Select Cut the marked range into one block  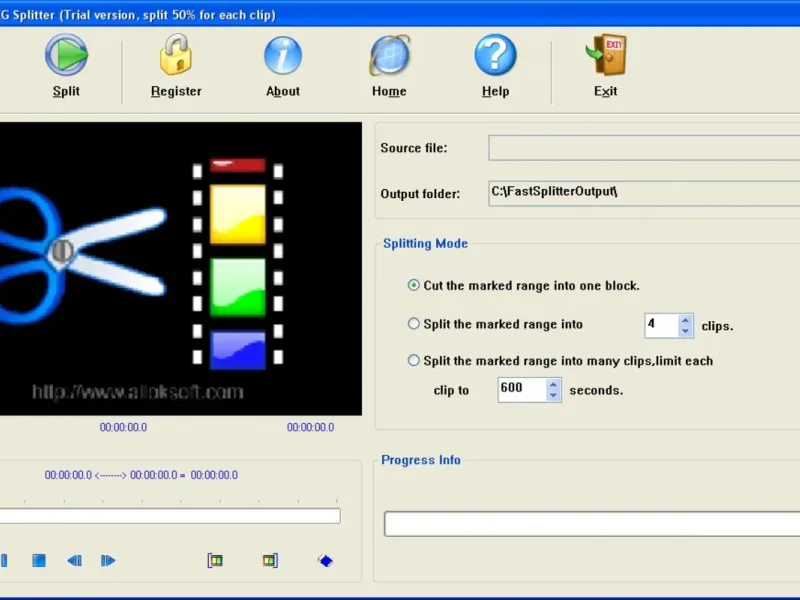[x=414, y=285]
